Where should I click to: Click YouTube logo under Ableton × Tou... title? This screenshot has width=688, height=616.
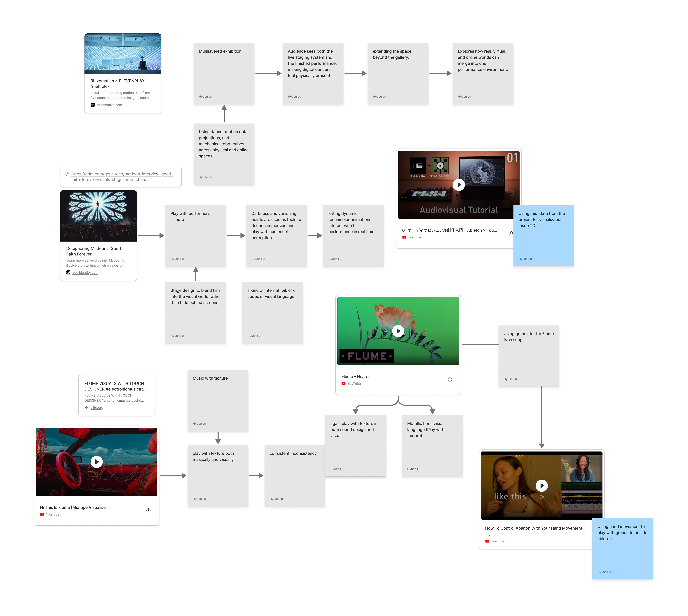(404, 237)
